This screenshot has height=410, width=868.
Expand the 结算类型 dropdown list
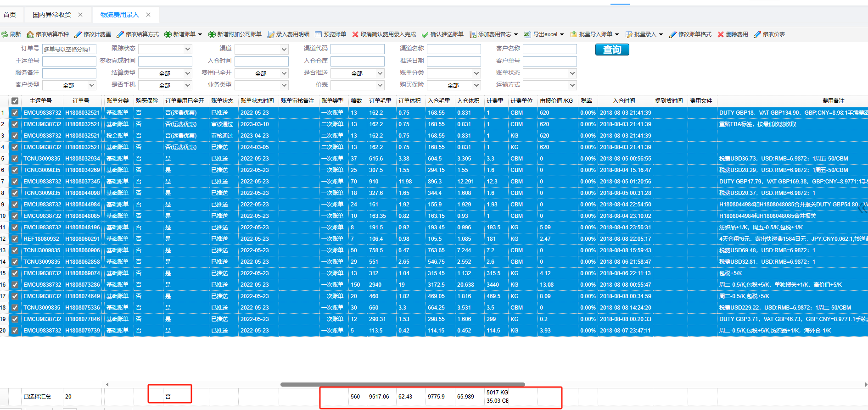click(x=187, y=73)
